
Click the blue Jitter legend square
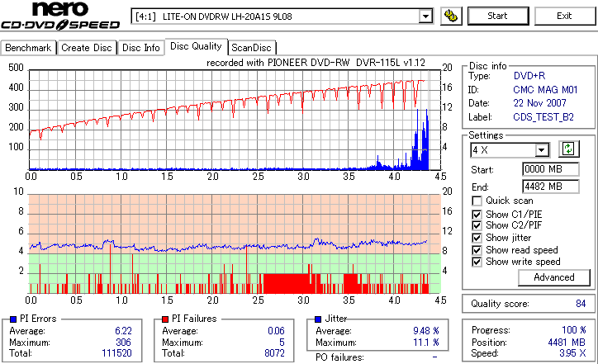(x=318, y=319)
